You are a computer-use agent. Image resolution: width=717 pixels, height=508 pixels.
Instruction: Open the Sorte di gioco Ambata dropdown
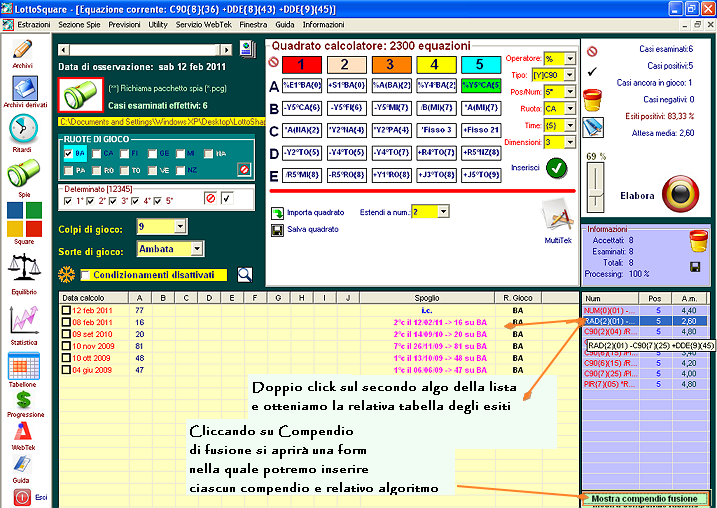point(197,249)
